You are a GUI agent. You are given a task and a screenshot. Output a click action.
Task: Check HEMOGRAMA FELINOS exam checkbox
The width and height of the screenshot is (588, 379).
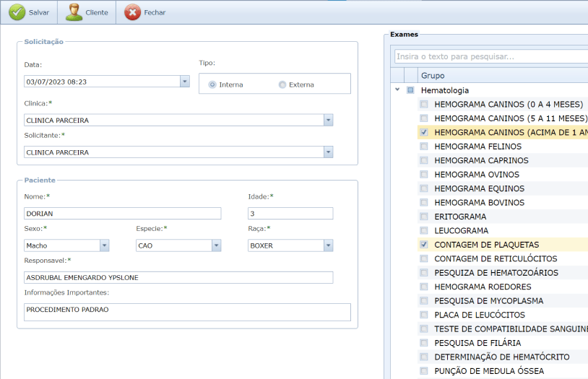click(424, 147)
